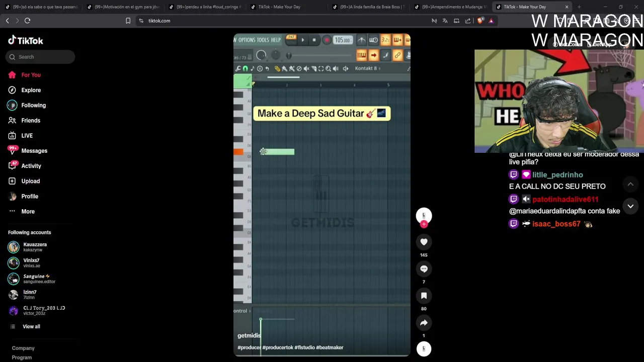This screenshot has width=644, height=362.
Task: Open the video's comments
Action: coord(424,269)
